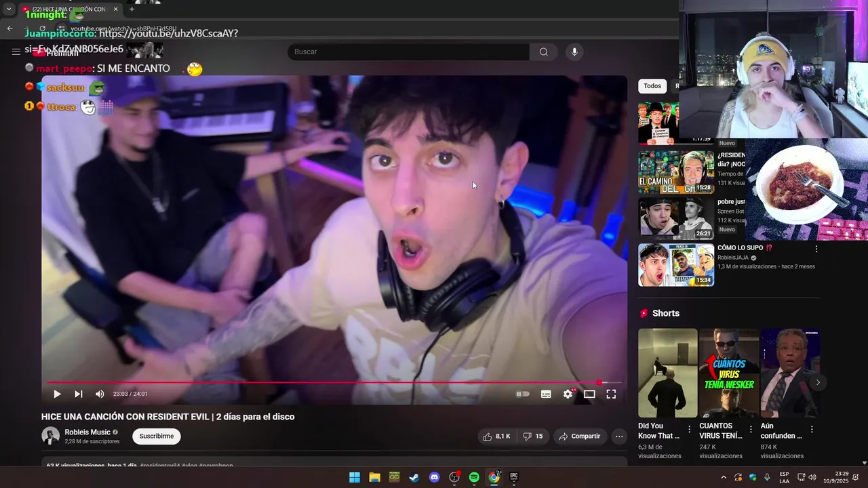
Task: Open options for CÓMO LO SUPO video
Action: pos(816,249)
